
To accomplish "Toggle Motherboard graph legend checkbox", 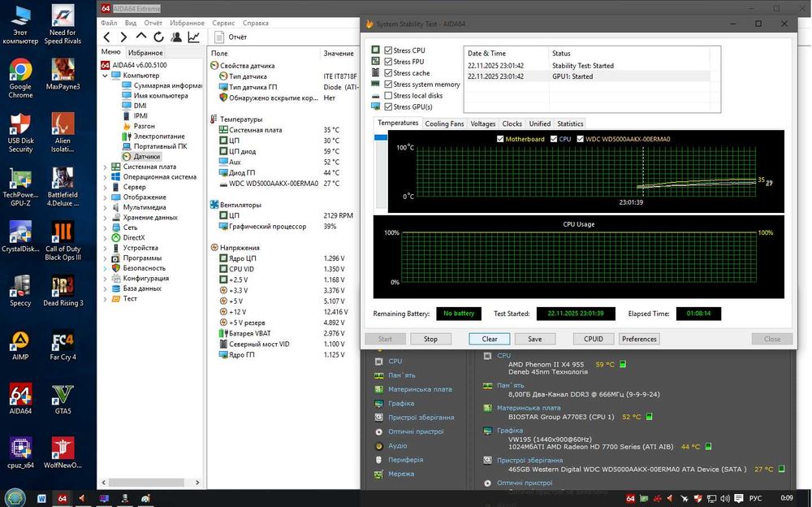I will (500, 139).
